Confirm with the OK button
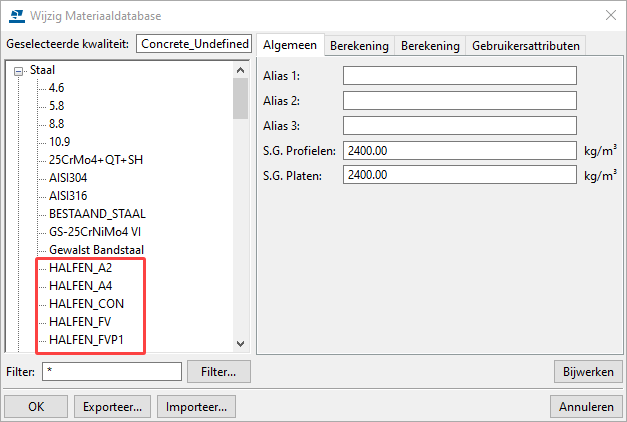This screenshot has height=422, width=627. (36, 407)
